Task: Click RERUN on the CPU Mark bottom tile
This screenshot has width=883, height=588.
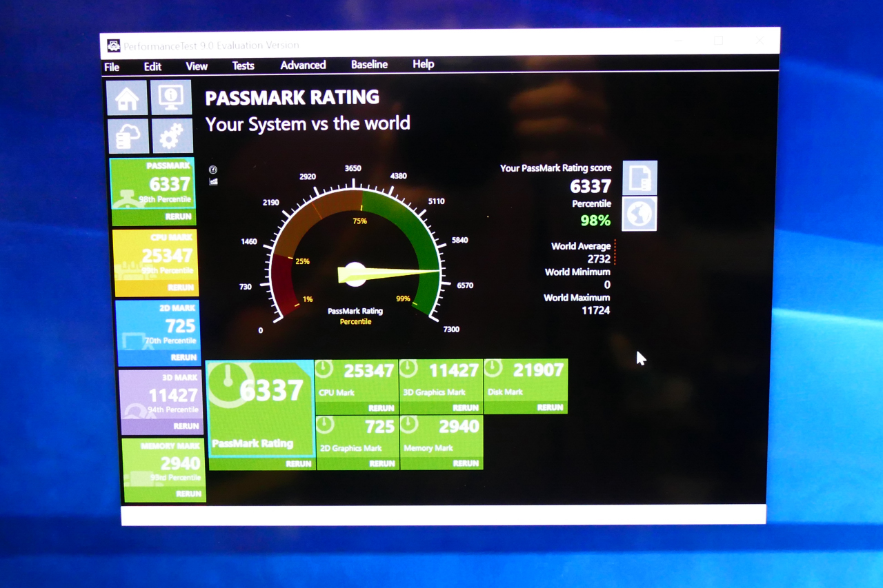Action: tap(381, 408)
